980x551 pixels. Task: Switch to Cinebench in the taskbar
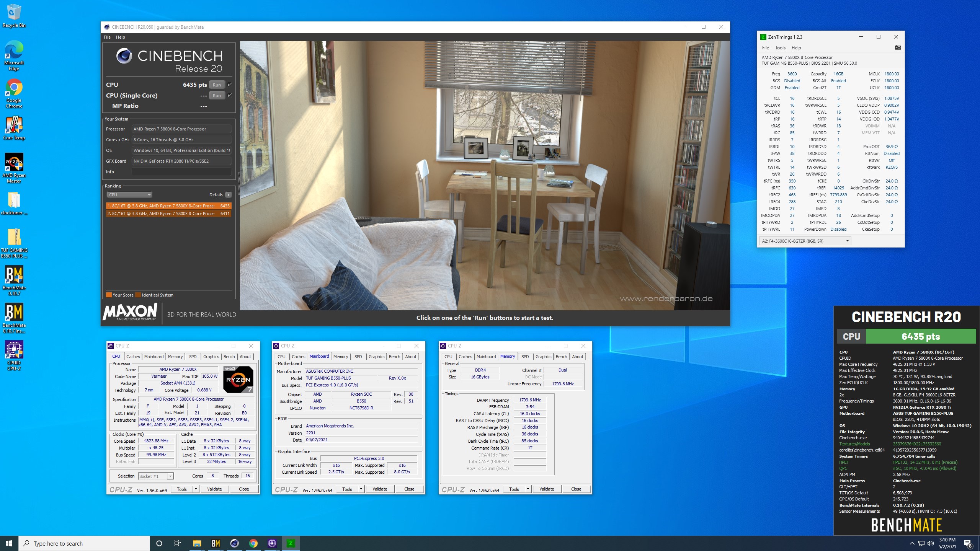pyautogui.click(x=234, y=543)
